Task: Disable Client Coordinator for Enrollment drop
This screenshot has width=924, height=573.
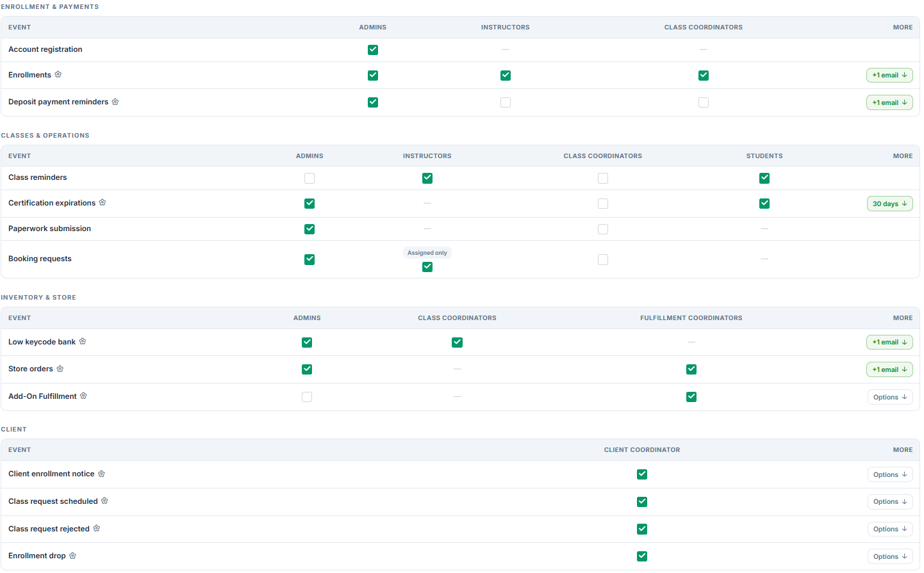Action: pyautogui.click(x=642, y=556)
